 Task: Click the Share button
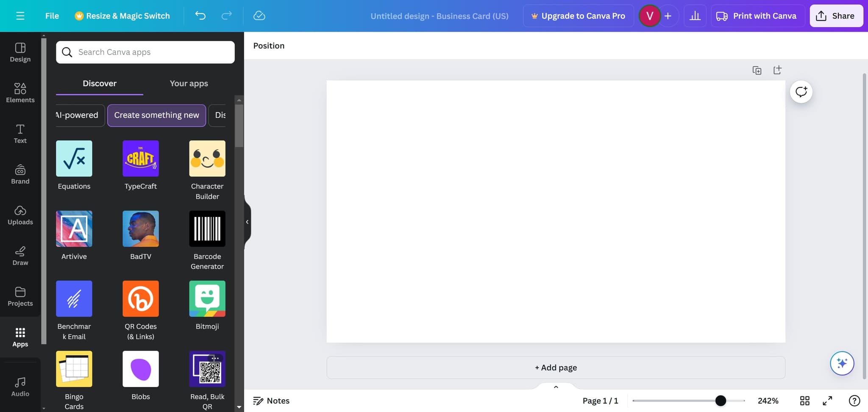click(836, 16)
